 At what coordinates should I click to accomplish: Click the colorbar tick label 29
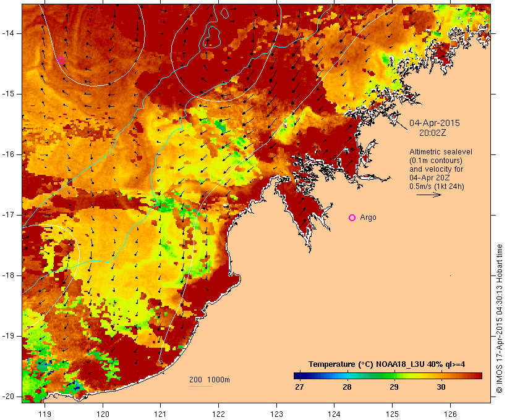coord(394,387)
